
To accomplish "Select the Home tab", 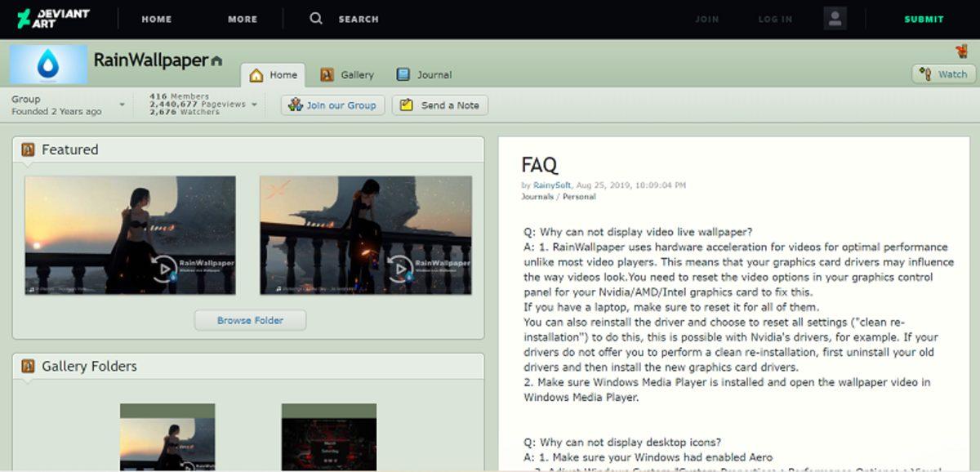I will pos(274,75).
